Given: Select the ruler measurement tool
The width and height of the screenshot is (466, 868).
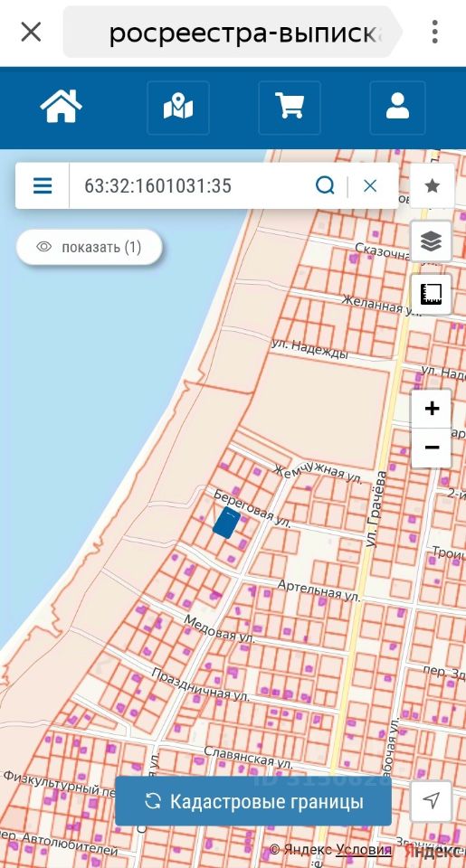Looking at the screenshot, I should point(431,293).
